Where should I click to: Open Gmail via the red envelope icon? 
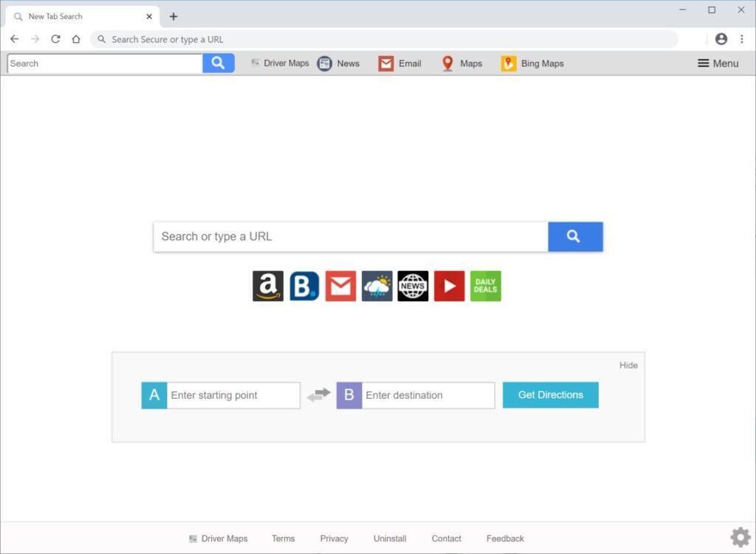[x=340, y=286]
